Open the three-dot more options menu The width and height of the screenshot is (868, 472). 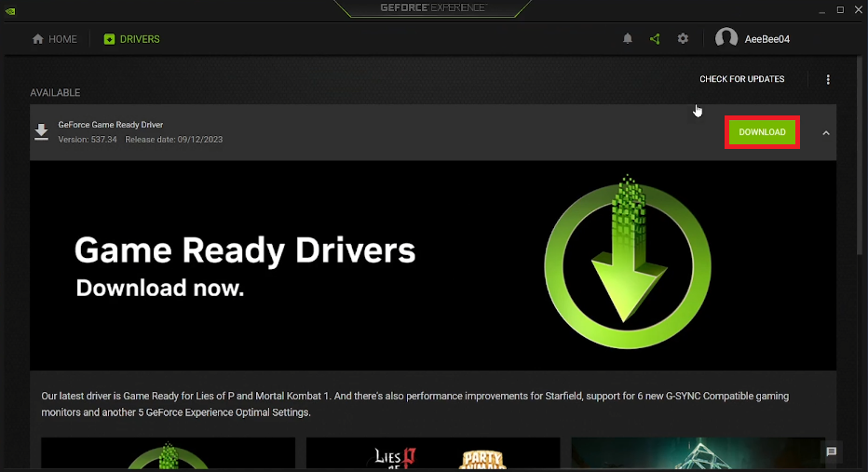pyautogui.click(x=828, y=80)
